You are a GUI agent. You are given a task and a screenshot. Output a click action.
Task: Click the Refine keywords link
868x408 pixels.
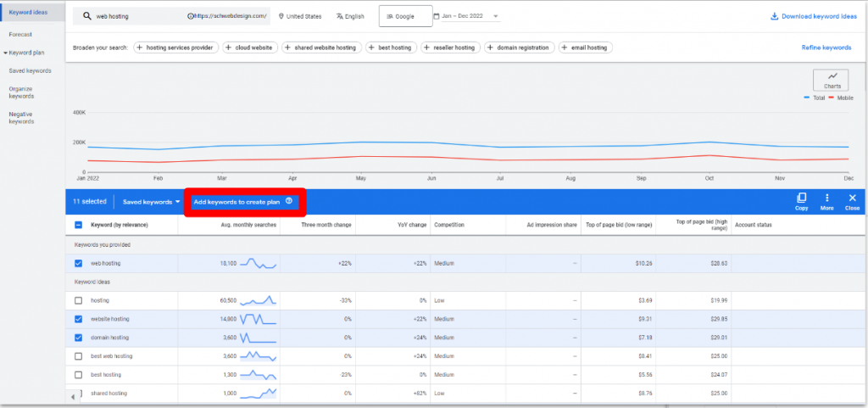point(826,48)
